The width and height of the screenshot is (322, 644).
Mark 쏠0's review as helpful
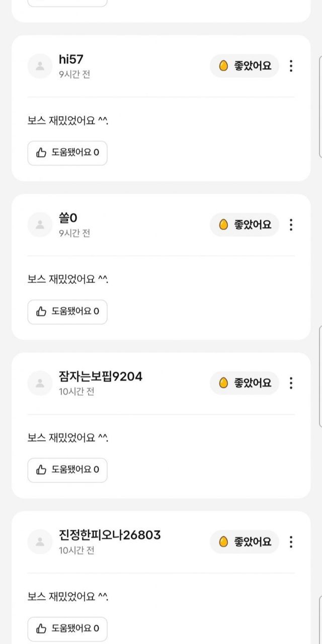[67, 311]
